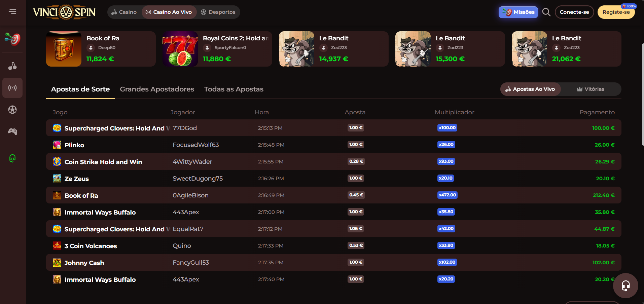Click the search magnifier icon
Viewport: 644px width, 304px height.
[x=546, y=12]
